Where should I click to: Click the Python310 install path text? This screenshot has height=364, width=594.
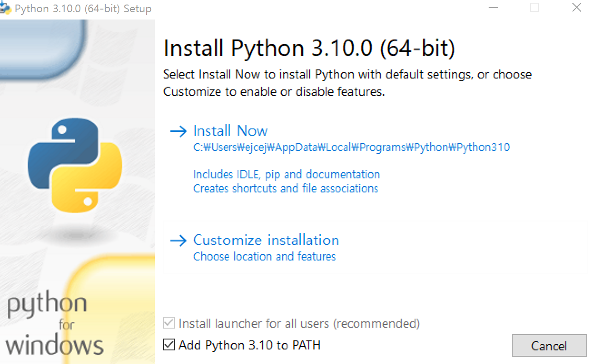351,148
